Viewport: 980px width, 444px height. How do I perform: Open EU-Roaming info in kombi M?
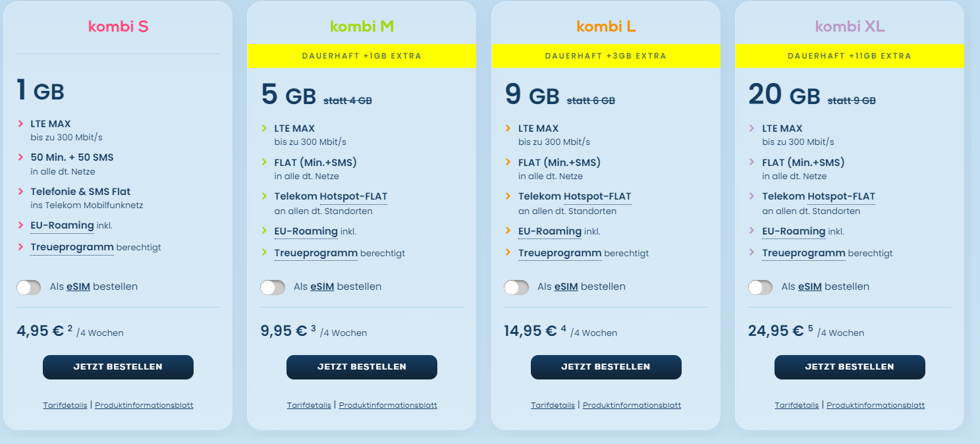click(306, 231)
